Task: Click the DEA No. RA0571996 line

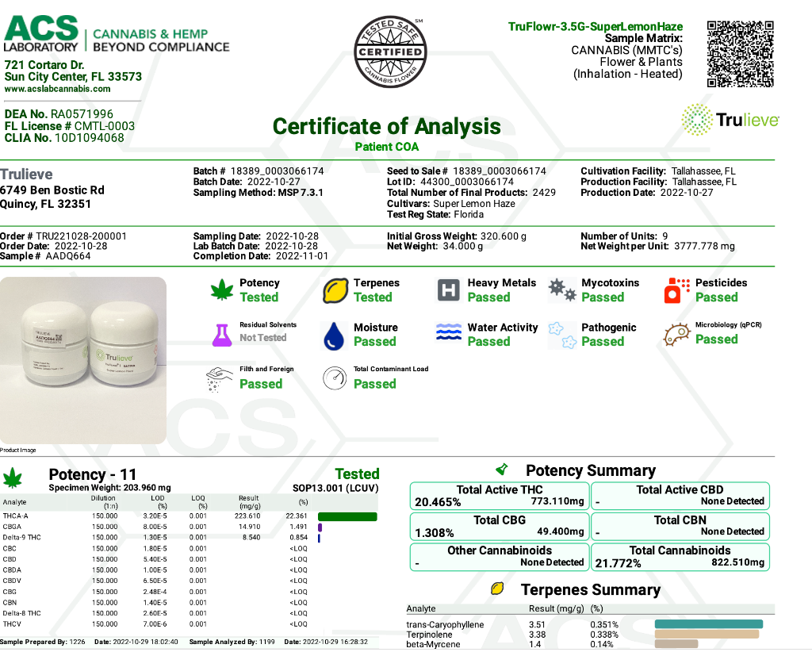Action: [x=59, y=114]
